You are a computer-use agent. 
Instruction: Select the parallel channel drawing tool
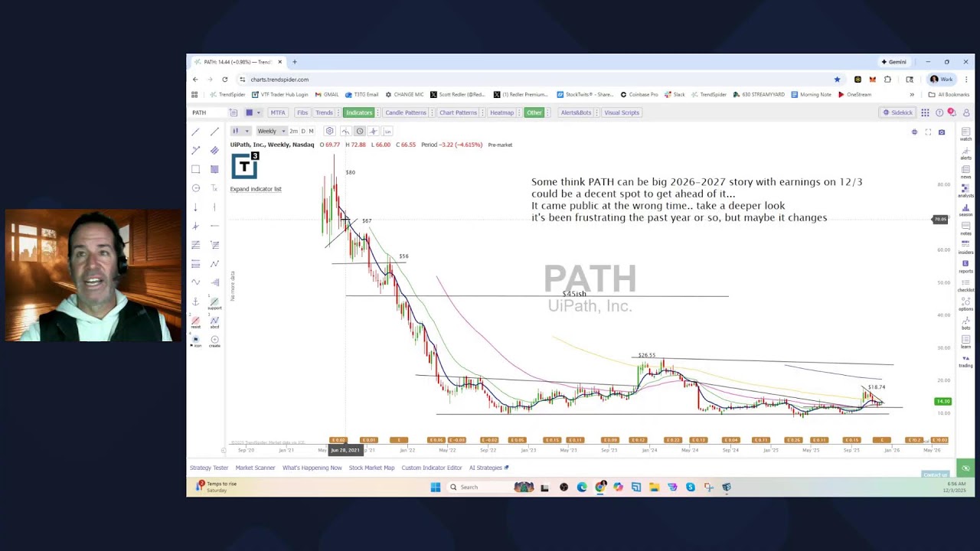click(214, 151)
